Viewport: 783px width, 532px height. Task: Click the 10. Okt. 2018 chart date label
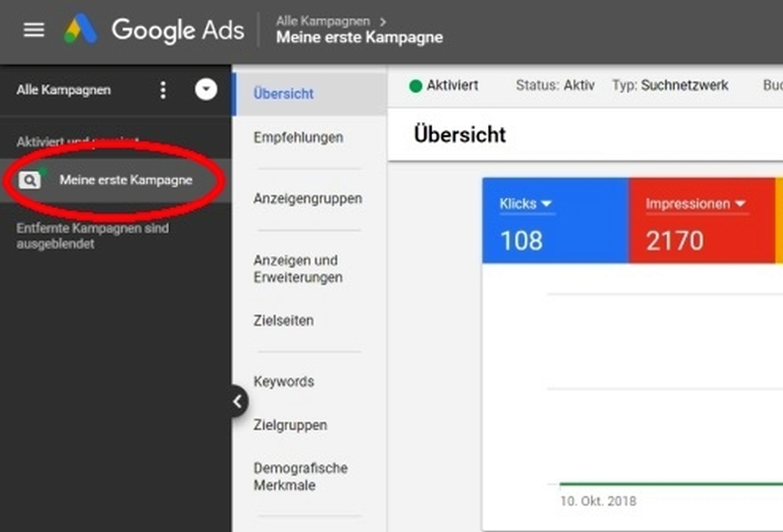598,501
